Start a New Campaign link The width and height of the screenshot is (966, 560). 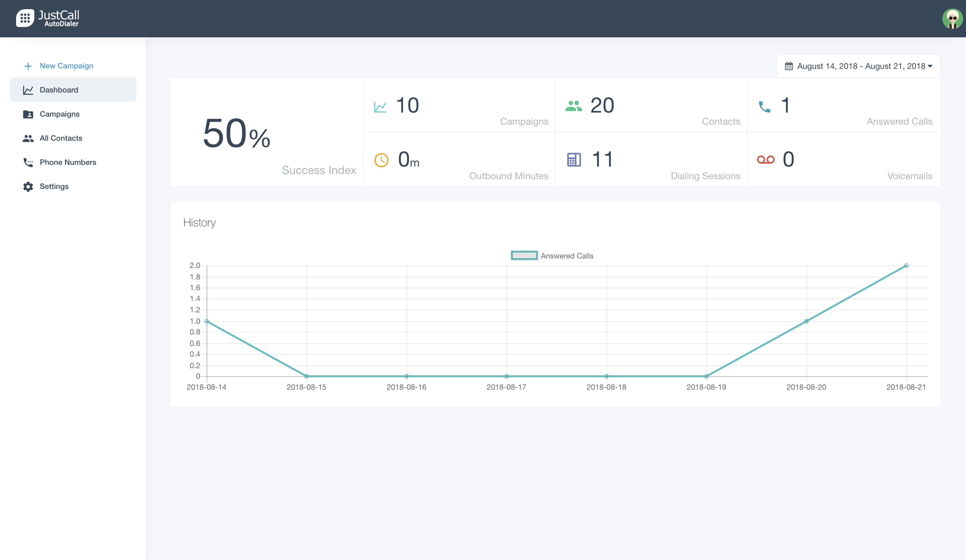coord(66,66)
